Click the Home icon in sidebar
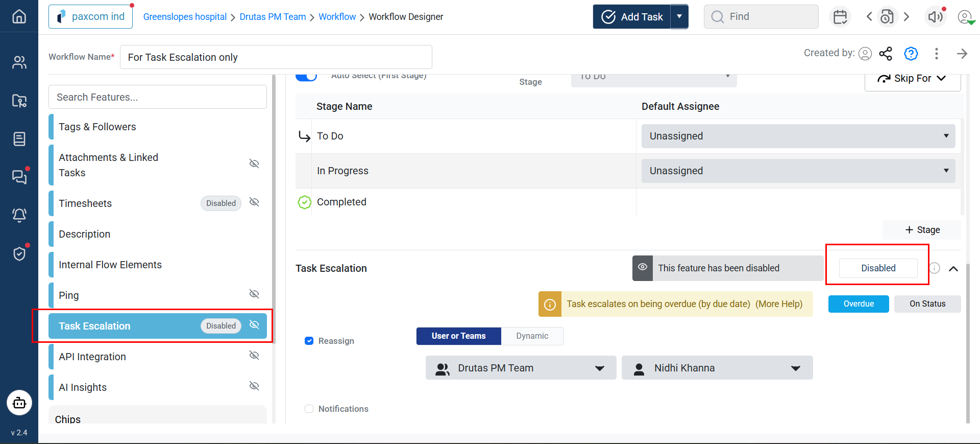 pyautogui.click(x=19, y=16)
